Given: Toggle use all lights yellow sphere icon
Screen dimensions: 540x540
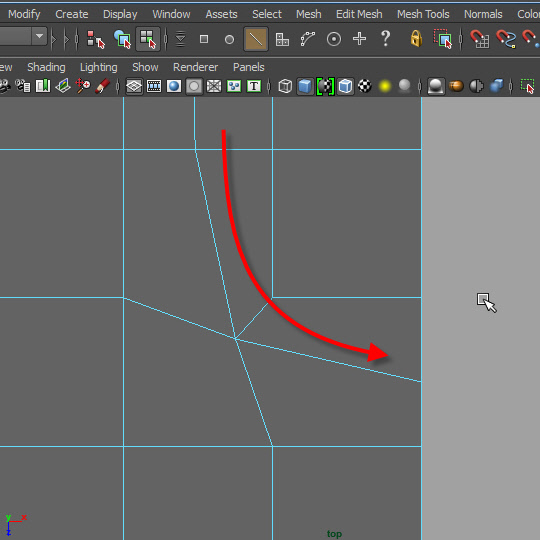Looking at the screenshot, I should click(385, 86).
